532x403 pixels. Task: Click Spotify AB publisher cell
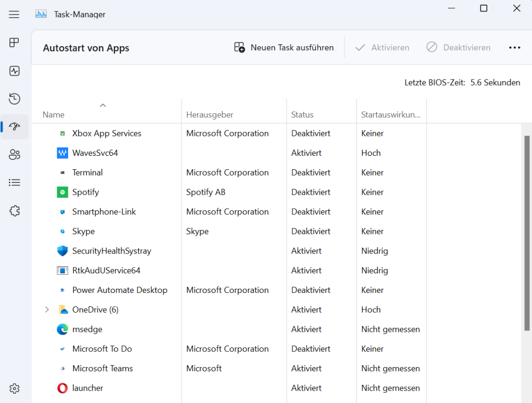206,192
